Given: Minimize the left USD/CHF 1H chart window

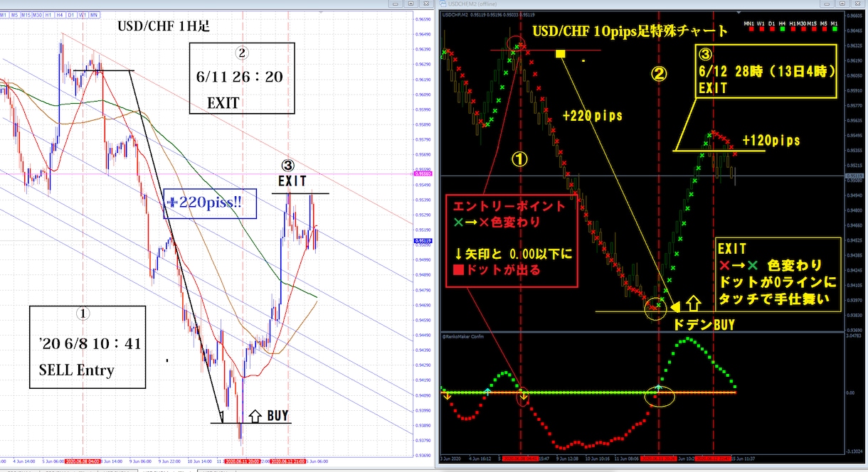Looking at the screenshot, I should tap(396, 5).
